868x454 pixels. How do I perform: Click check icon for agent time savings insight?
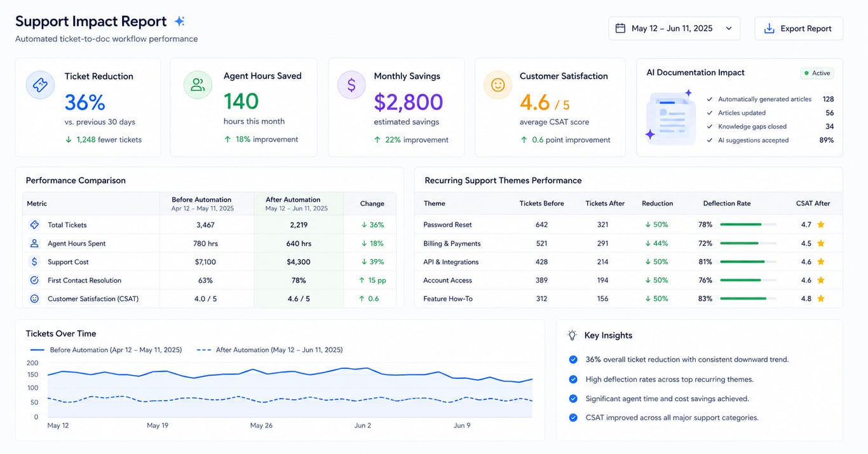(573, 399)
